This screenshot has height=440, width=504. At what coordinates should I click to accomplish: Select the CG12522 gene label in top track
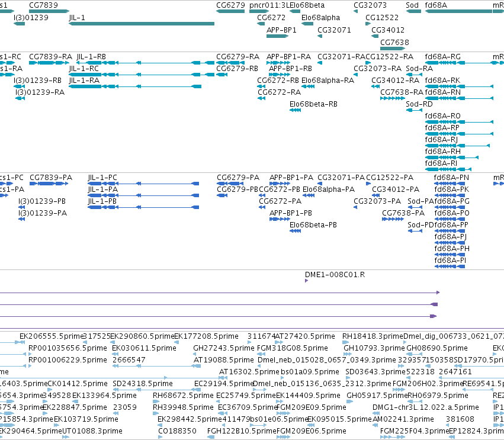click(x=382, y=17)
